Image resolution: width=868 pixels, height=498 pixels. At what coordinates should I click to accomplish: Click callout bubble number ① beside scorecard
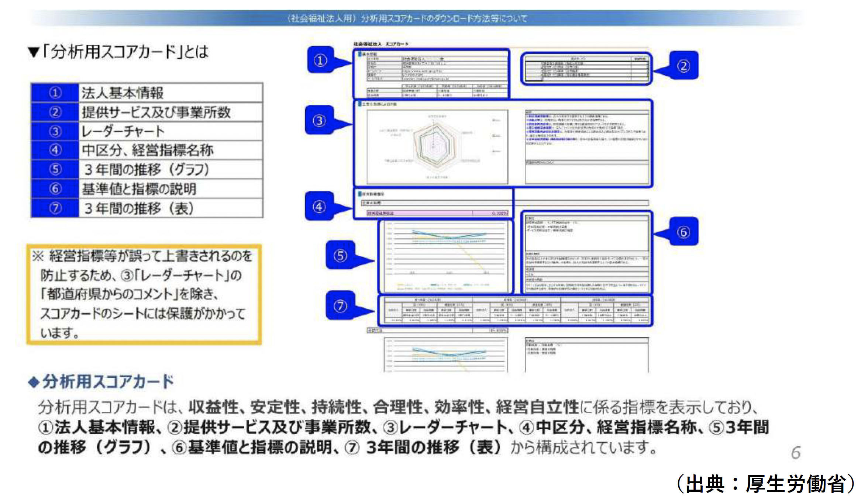pos(320,60)
